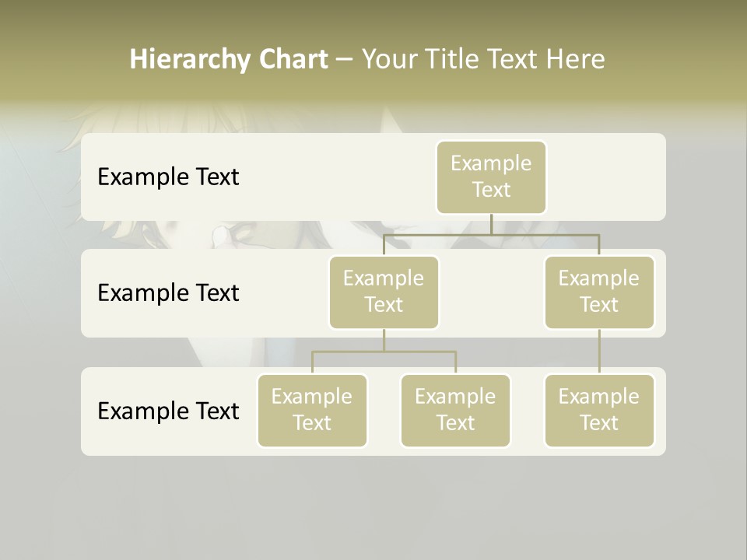Click the middle row's "Example Text" label

pyautogui.click(x=168, y=293)
